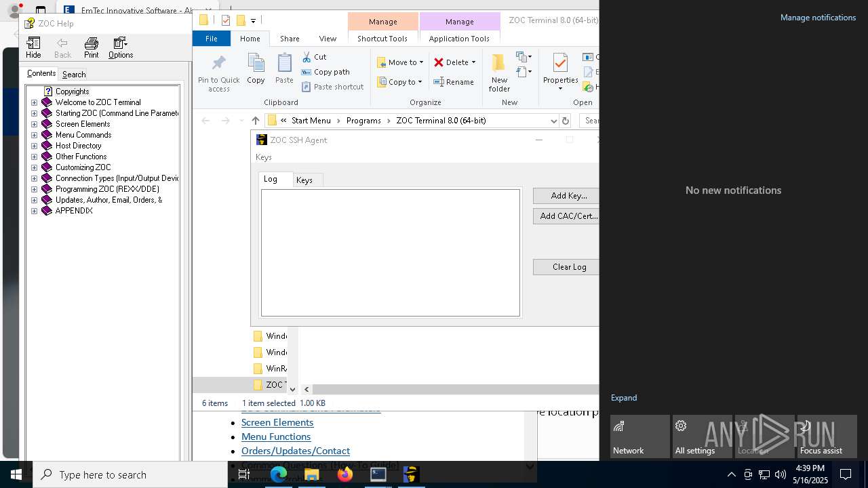Click Copy path in Clipboard group
This screenshot has width=868, height=488.
click(x=325, y=72)
